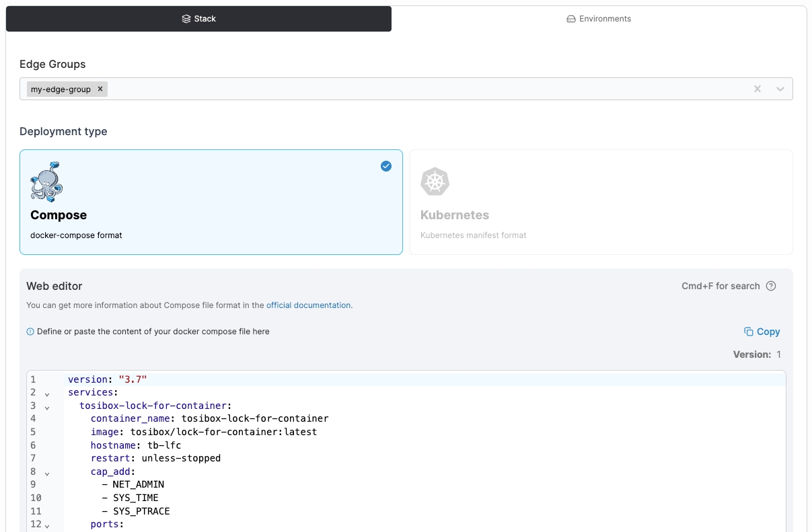Collapse the services block on line 2

47,393
